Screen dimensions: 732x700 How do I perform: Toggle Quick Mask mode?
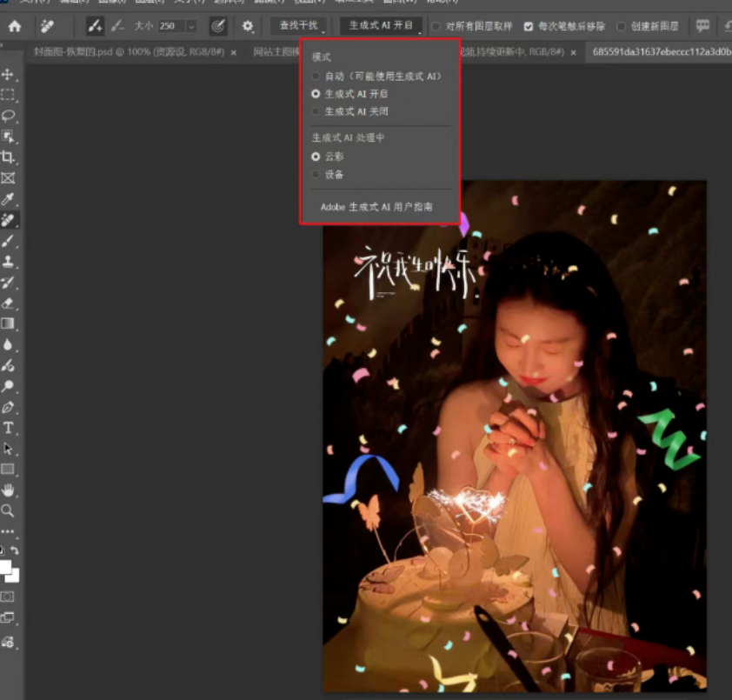tap(8, 597)
